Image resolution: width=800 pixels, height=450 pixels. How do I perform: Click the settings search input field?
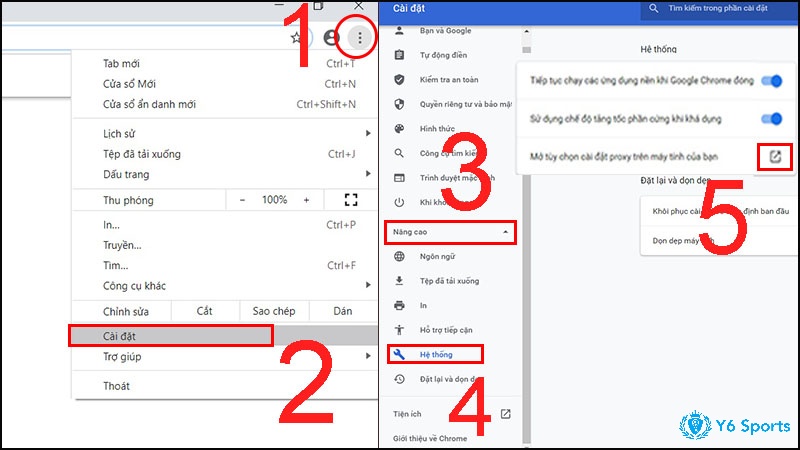(x=718, y=8)
